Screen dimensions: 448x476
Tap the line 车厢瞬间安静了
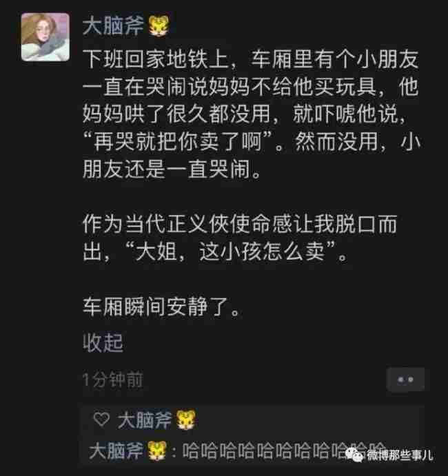click(161, 307)
